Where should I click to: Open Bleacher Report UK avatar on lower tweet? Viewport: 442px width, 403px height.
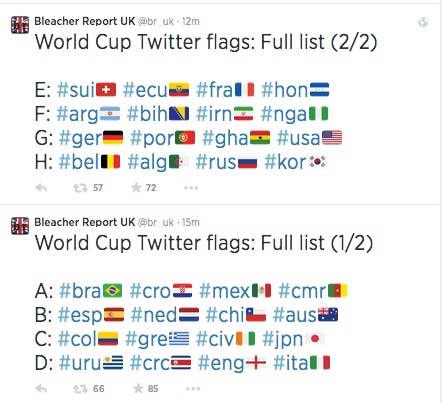click(x=20, y=226)
